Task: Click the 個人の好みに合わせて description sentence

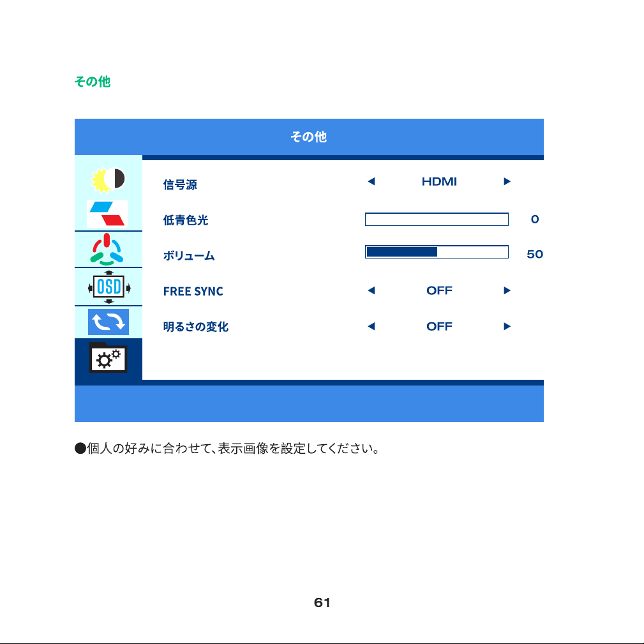Action: [228, 448]
